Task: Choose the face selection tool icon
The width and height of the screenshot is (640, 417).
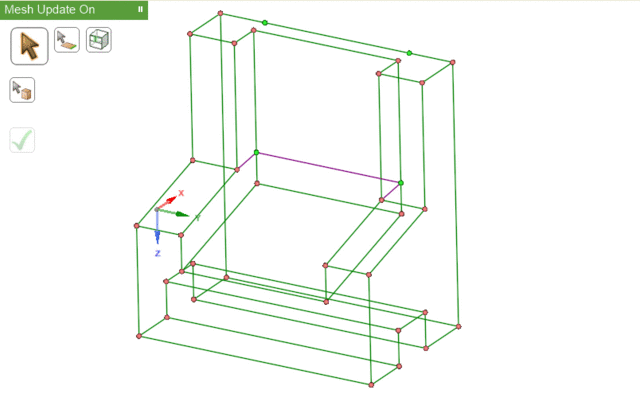Action: 67,40
